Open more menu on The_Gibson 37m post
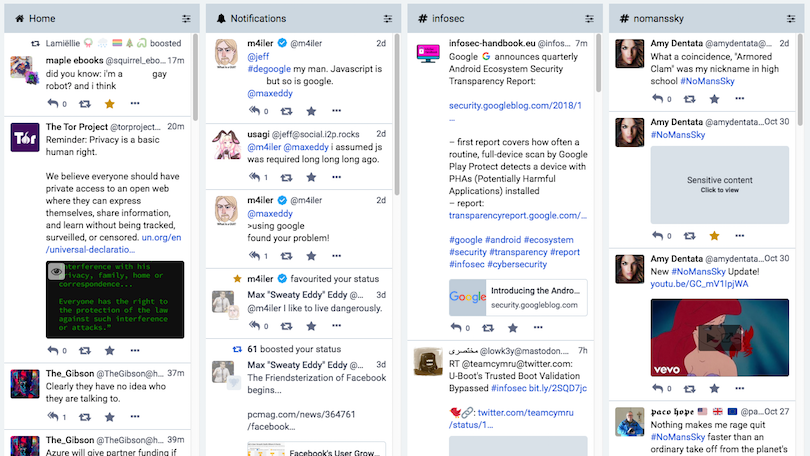Image resolution: width=810 pixels, height=456 pixels. [x=135, y=416]
